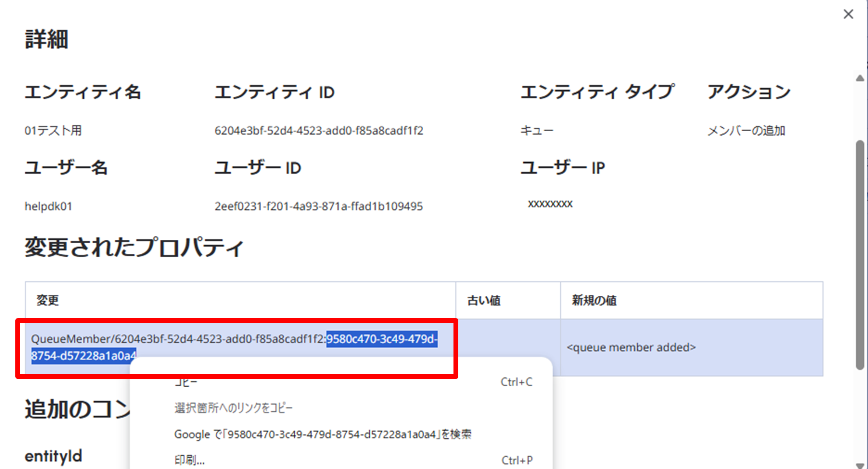Viewport: 868px width, 469px height.
Task: Click the masked user IP value
Action: 550,204
